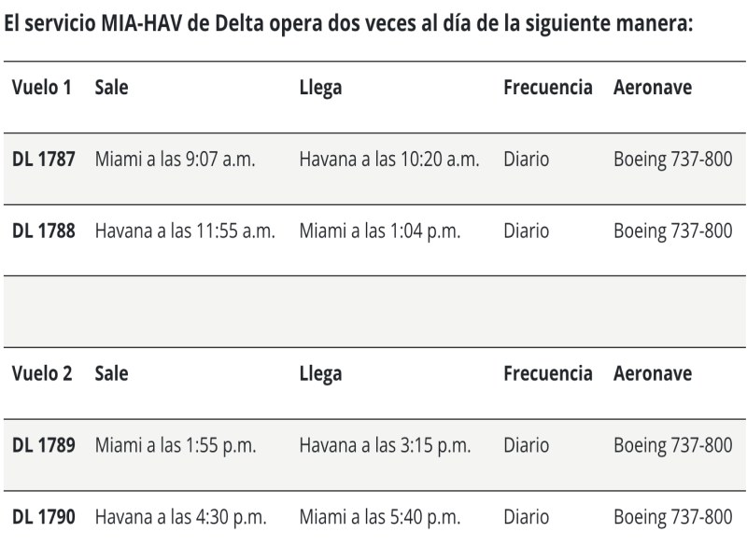Viewport: 747px width, 560px height.
Task: Select flight number DL 1788
Action: (43, 231)
